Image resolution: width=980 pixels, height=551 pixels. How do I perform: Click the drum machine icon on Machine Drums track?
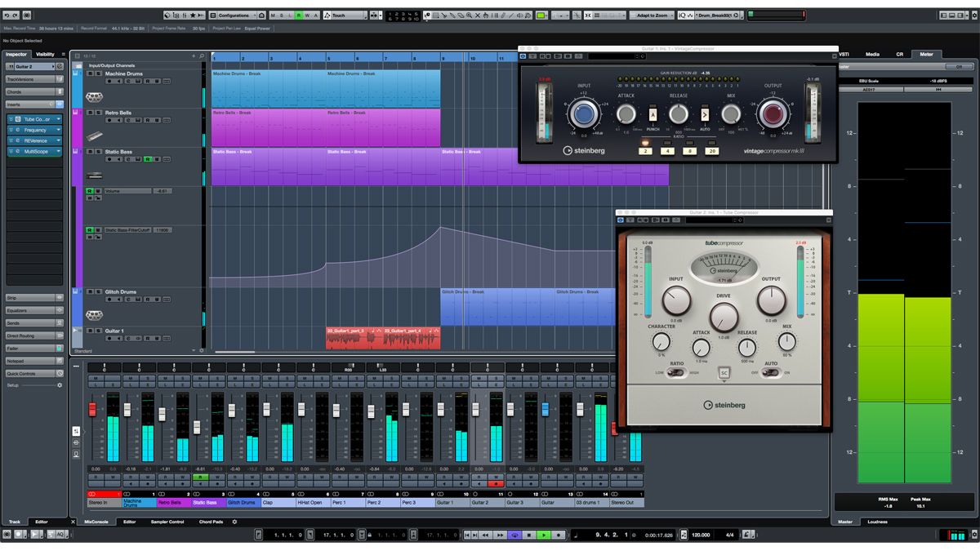(x=95, y=97)
